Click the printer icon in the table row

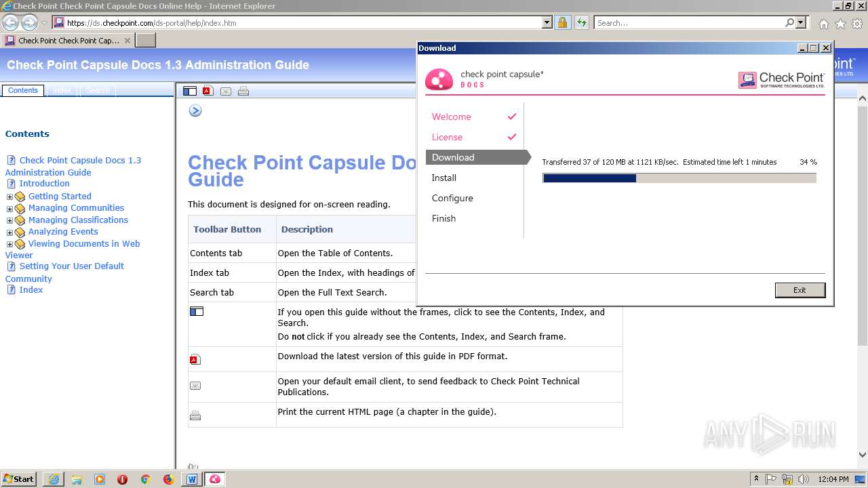click(x=195, y=415)
